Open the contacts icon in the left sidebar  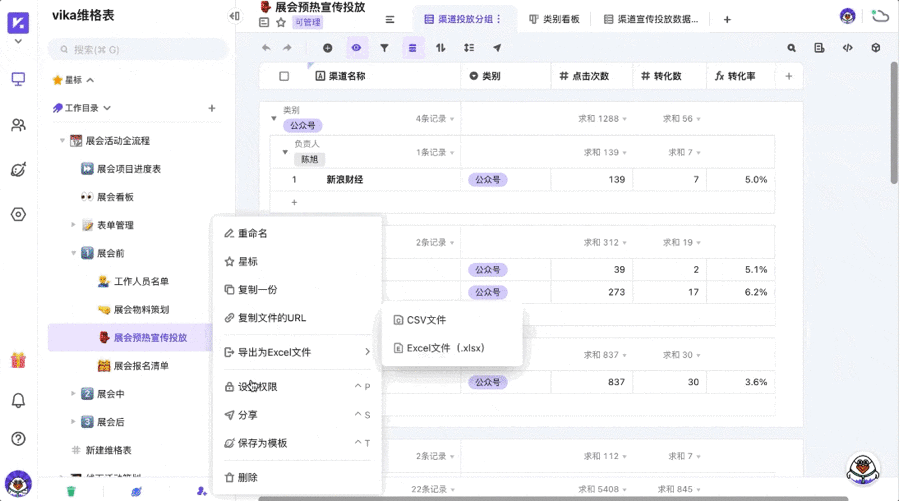[18, 125]
